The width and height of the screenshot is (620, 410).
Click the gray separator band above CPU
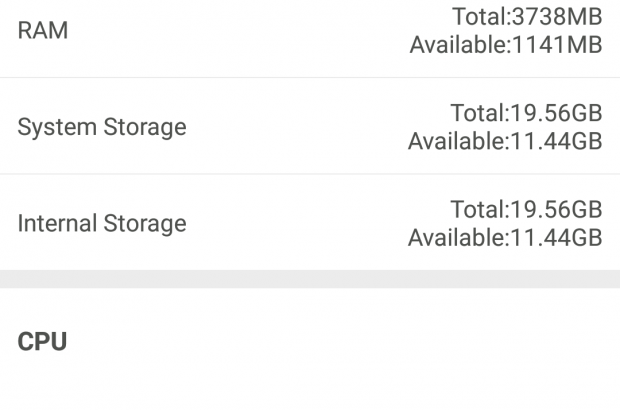pos(310,279)
